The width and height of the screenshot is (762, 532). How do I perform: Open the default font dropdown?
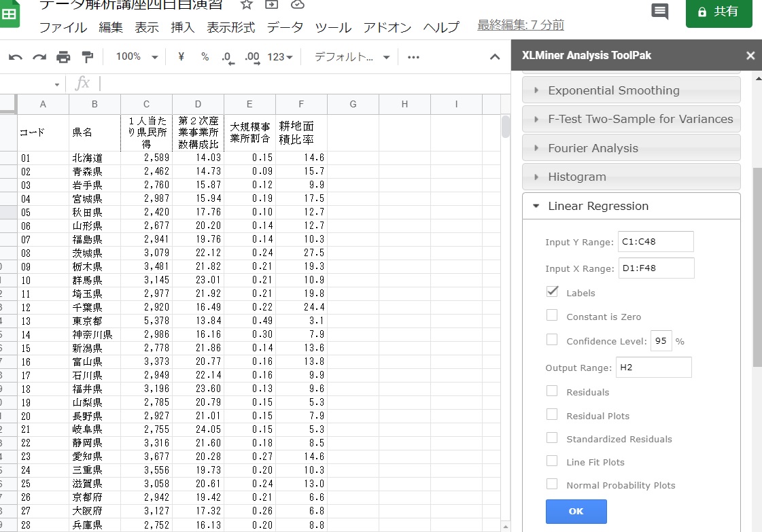point(352,57)
